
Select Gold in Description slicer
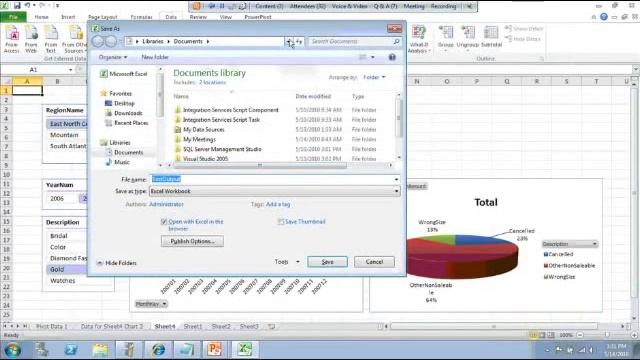[x=67, y=269]
